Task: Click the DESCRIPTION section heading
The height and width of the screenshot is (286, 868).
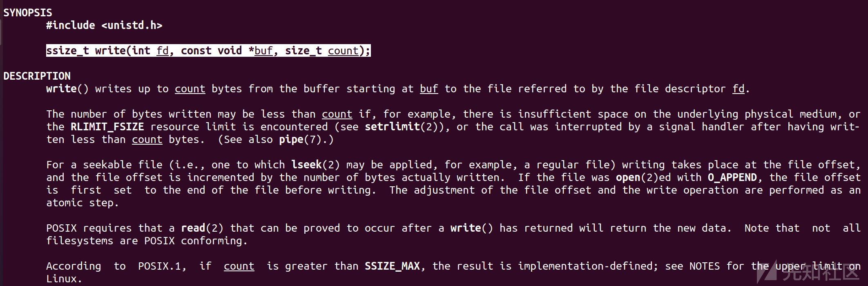Action: 37,76
